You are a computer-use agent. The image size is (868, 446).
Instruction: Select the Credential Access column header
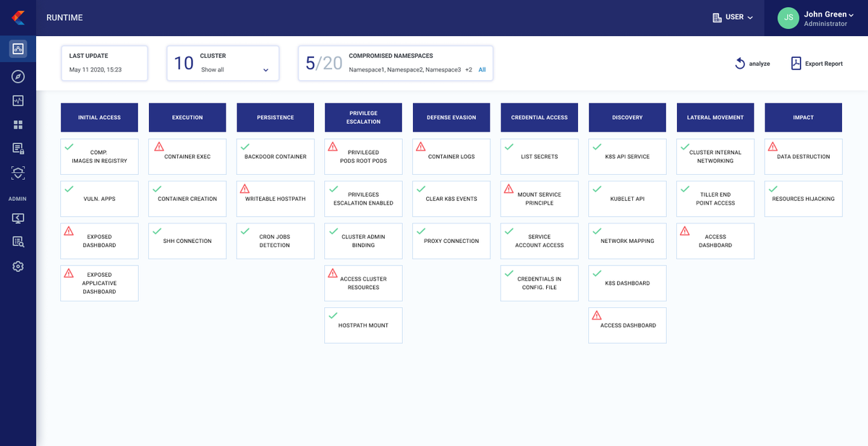click(540, 117)
